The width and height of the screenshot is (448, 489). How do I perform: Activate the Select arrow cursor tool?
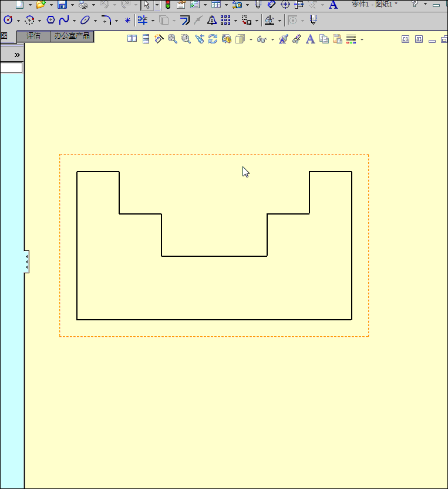click(x=146, y=5)
